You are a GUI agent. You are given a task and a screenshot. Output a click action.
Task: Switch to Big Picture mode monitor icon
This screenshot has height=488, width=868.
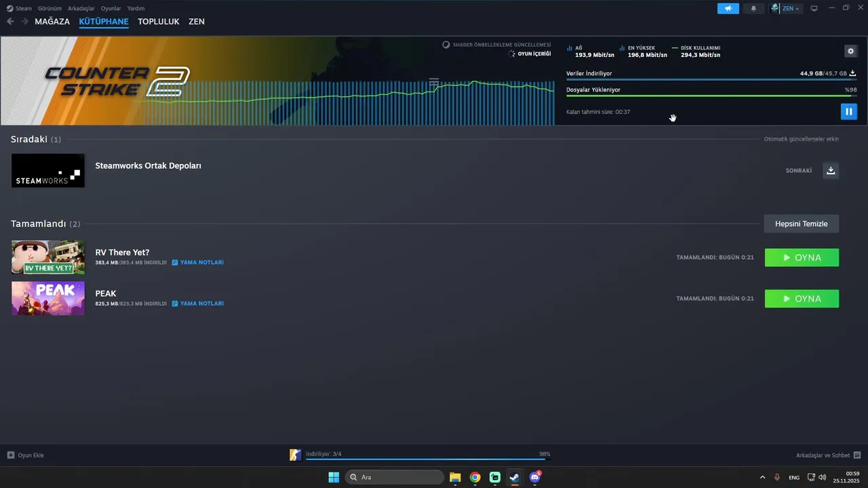pos(814,8)
